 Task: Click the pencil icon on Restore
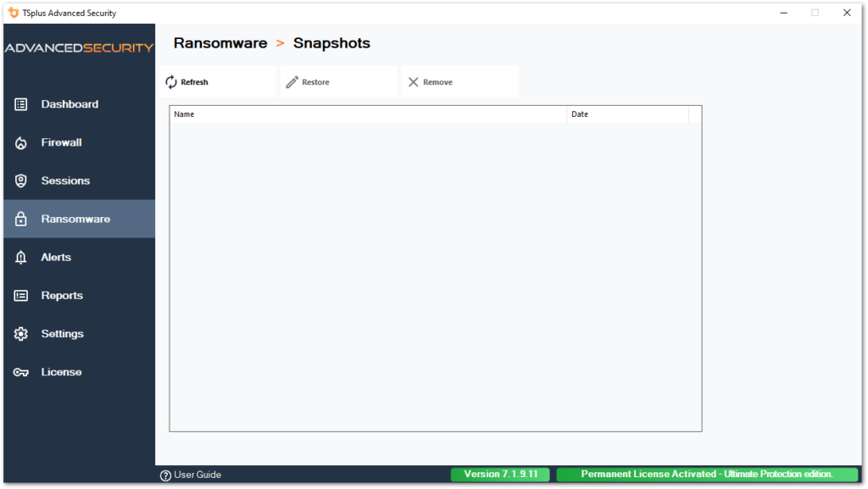tap(292, 81)
